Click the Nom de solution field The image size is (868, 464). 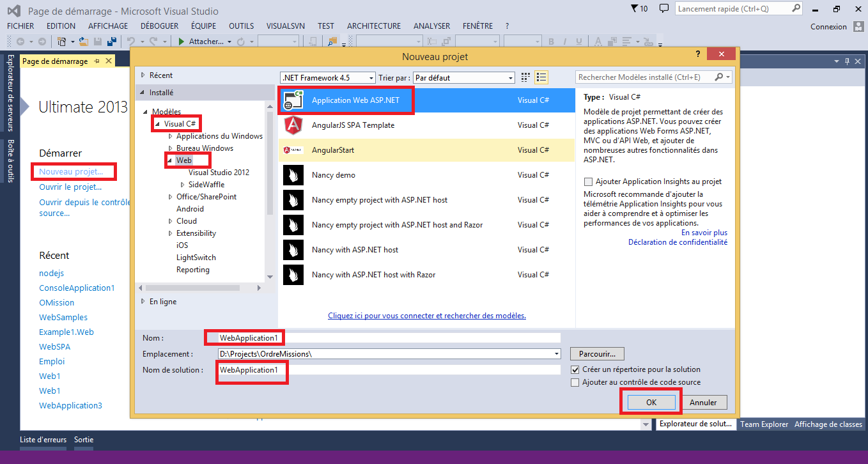pos(389,370)
